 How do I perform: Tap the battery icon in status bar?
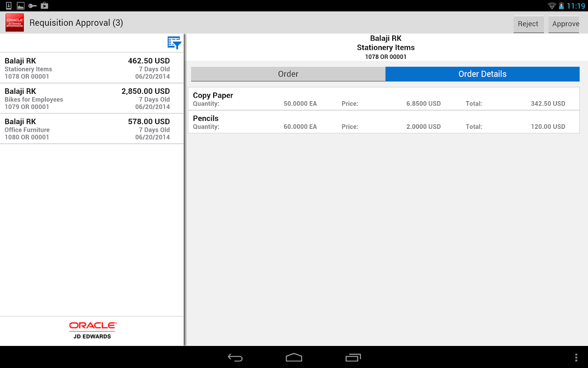[x=561, y=6]
